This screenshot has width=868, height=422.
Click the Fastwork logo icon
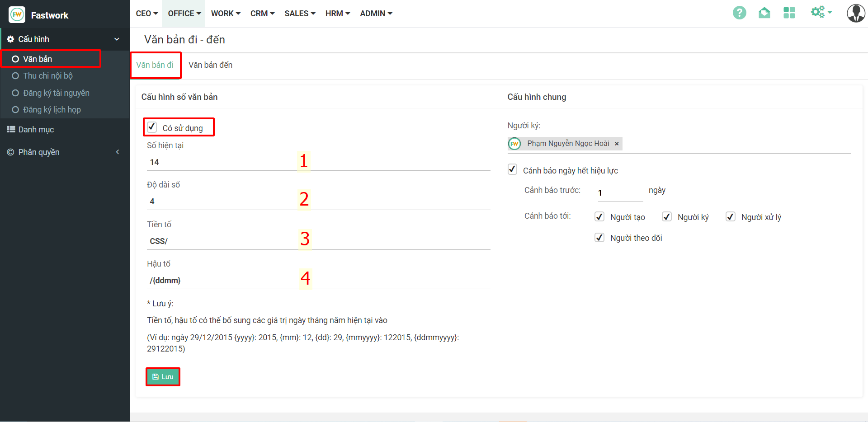[17, 15]
